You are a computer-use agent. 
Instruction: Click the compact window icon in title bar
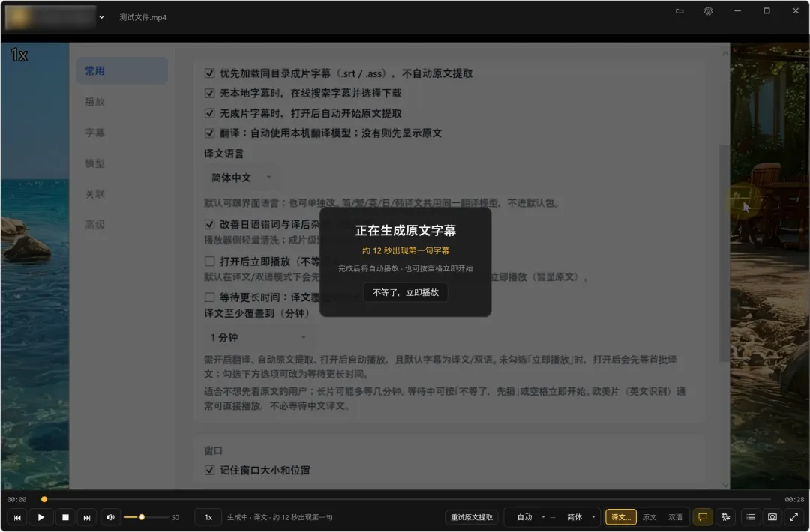point(679,10)
